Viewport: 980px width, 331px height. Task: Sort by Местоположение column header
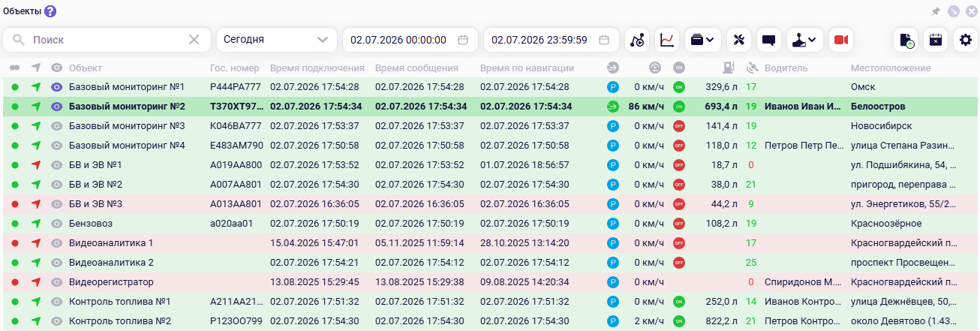click(x=891, y=68)
